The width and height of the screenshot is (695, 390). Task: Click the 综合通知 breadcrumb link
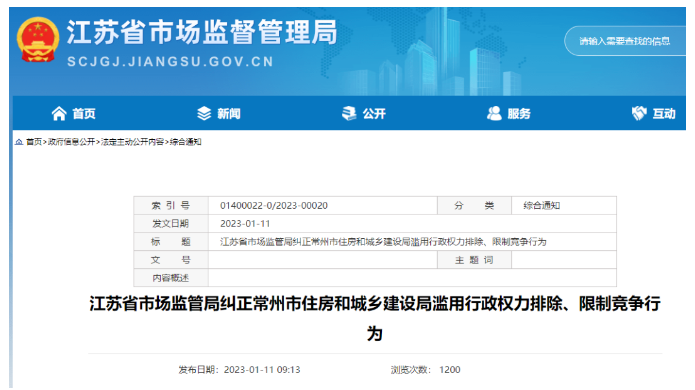click(186, 142)
